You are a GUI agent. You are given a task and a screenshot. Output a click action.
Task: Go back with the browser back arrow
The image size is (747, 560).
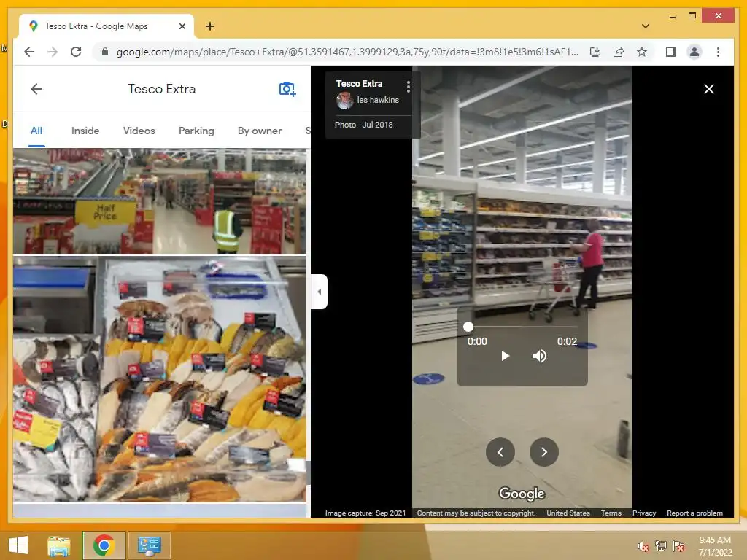point(29,52)
